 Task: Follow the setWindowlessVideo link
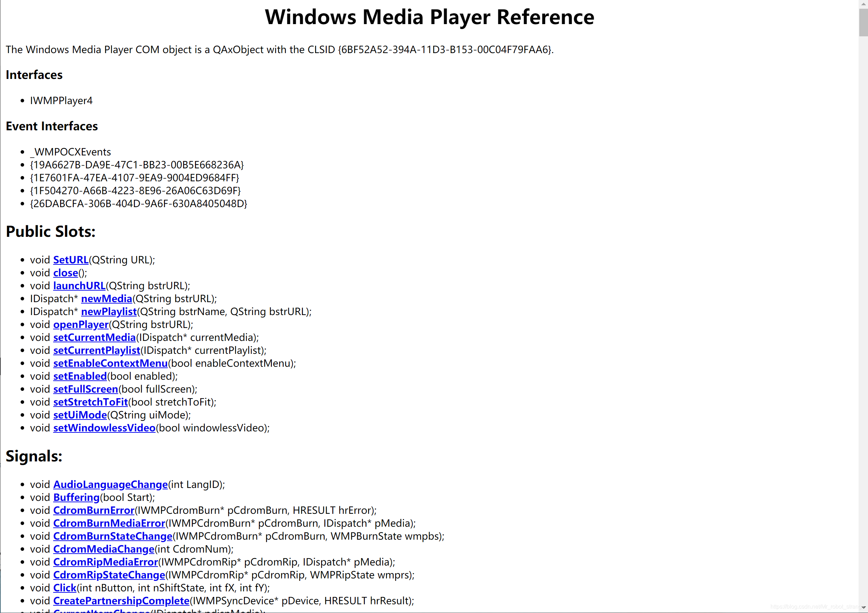coord(104,428)
